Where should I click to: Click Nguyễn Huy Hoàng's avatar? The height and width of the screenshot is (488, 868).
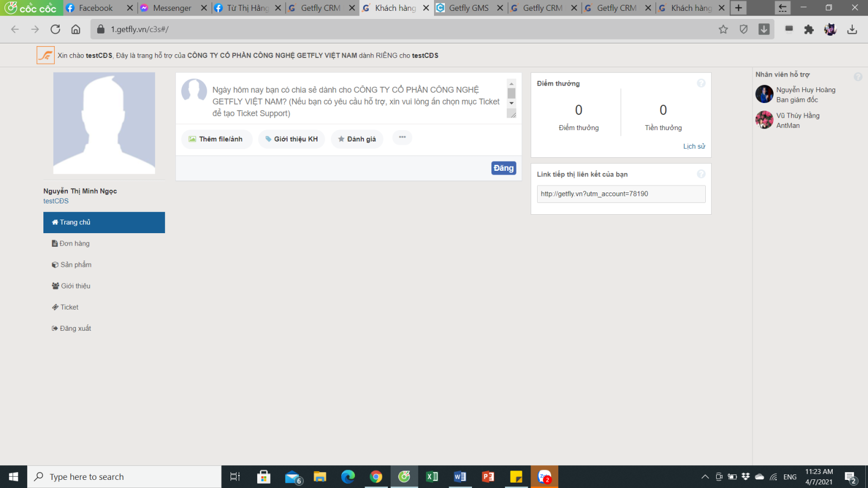coord(764,94)
